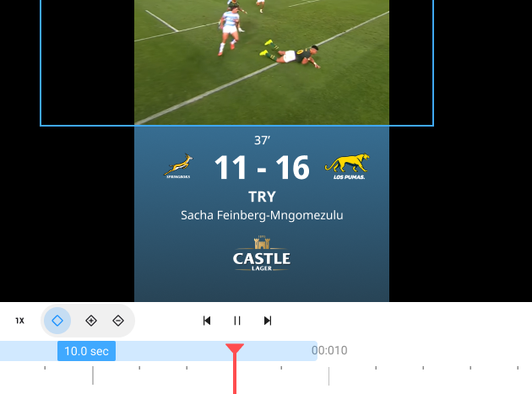Click the 00:010 timestamp on the timeline
The image size is (532, 394).
click(x=329, y=350)
